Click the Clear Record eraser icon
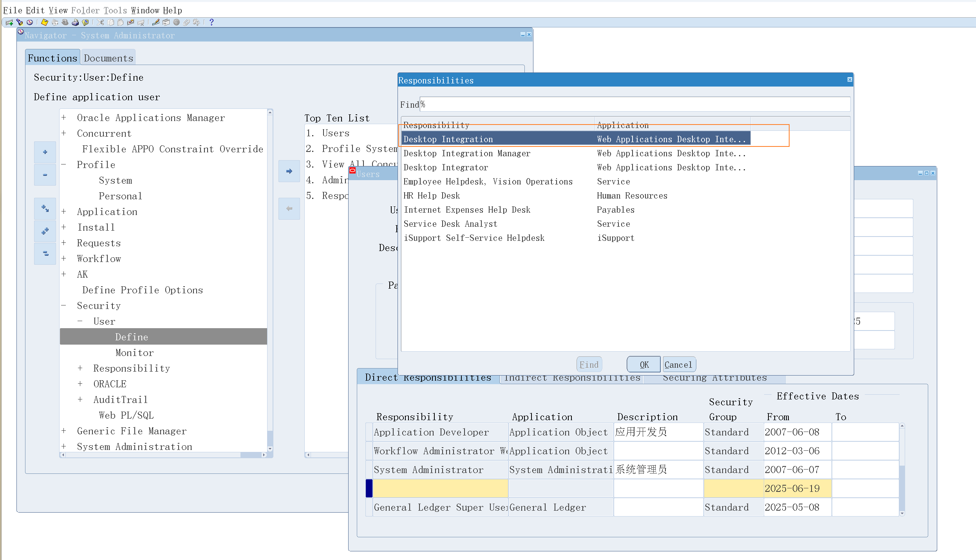This screenshot has width=976, height=560. pos(130,22)
